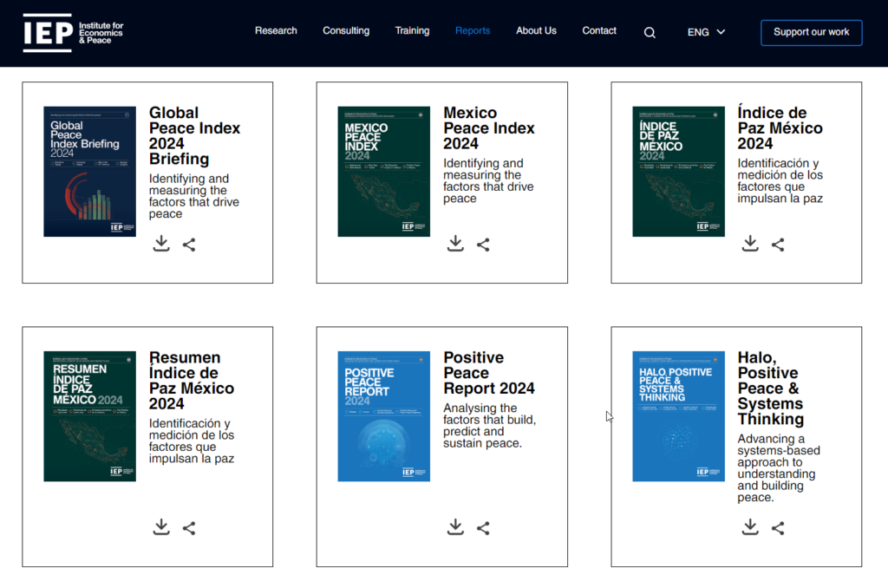Download Resumen Índice de Paz México 2024
Image resolution: width=888 pixels, height=588 pixels.
(161, 526)
